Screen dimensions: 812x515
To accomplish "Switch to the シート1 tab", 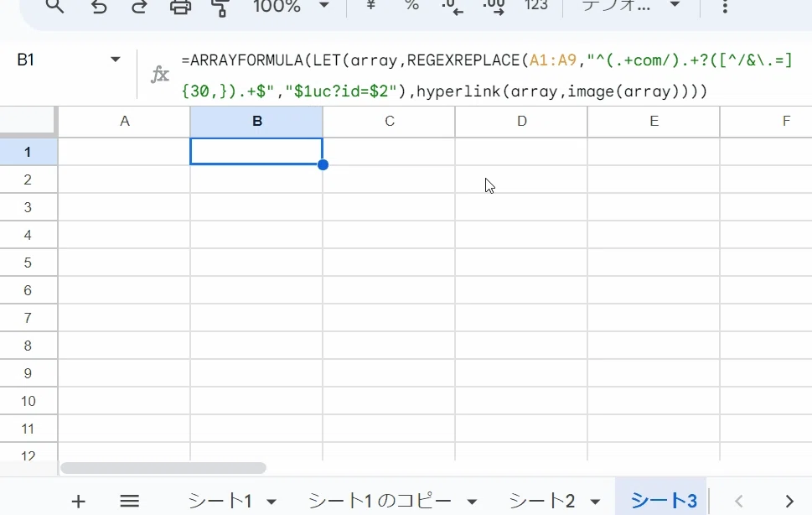I will 220,501.
